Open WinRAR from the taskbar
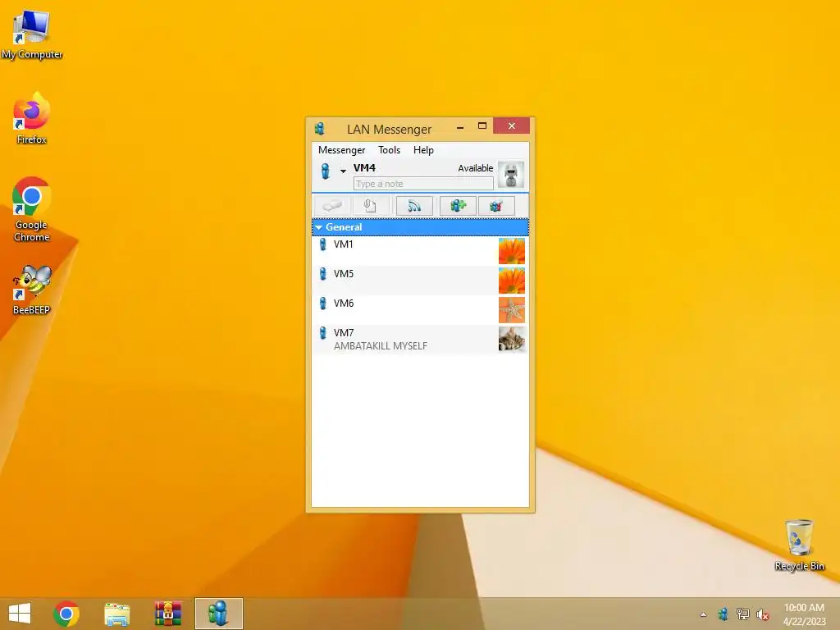This screenshot has width=840, height=630. click(x=168, y=614)
